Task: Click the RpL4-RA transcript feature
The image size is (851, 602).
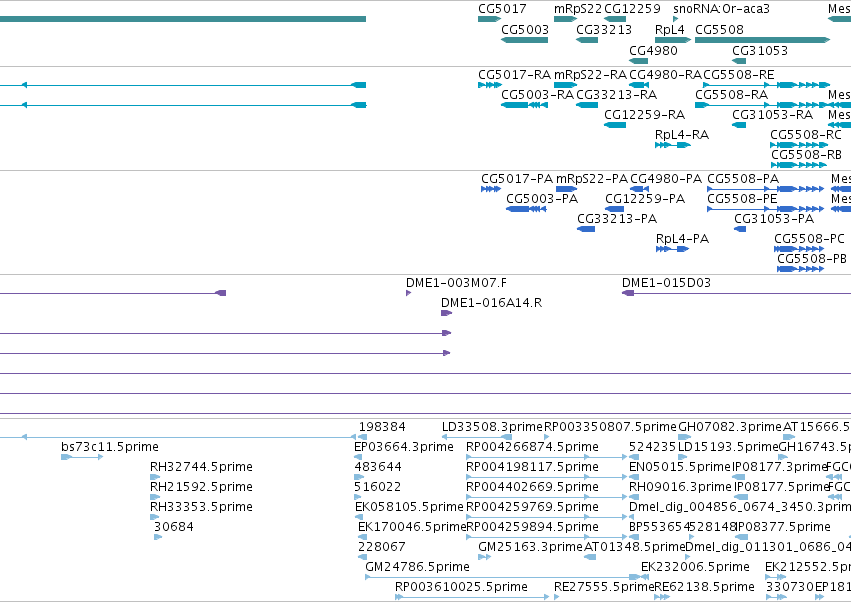Action: (672, 145)
